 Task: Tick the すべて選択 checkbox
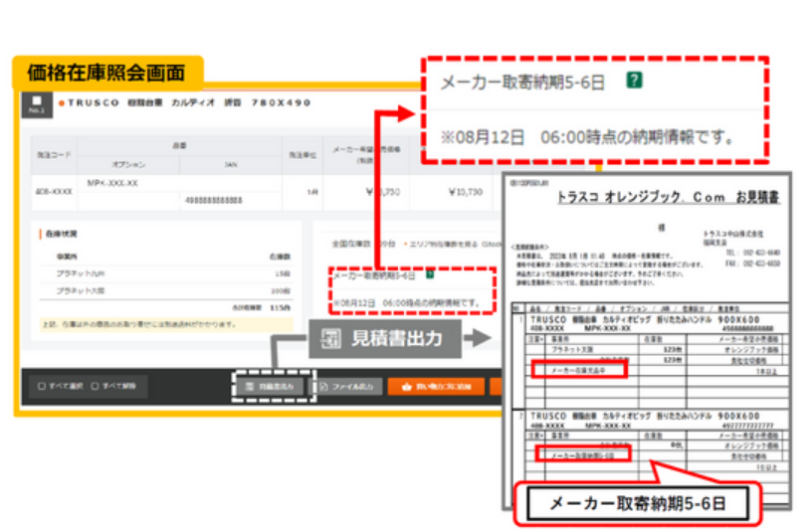42,386
